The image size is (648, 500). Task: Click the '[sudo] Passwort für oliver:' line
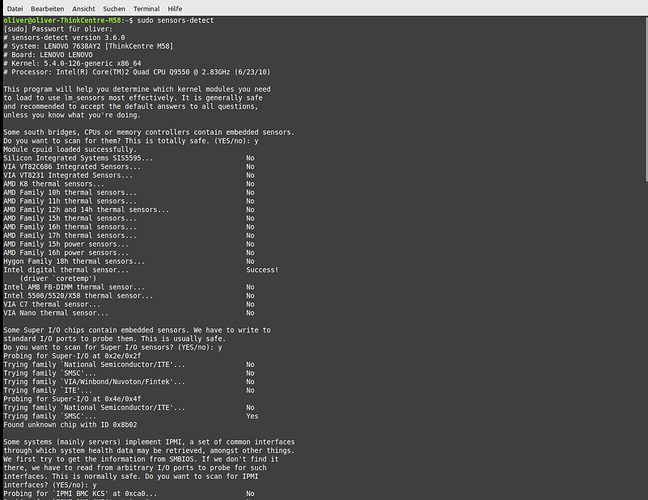(58, 29)
